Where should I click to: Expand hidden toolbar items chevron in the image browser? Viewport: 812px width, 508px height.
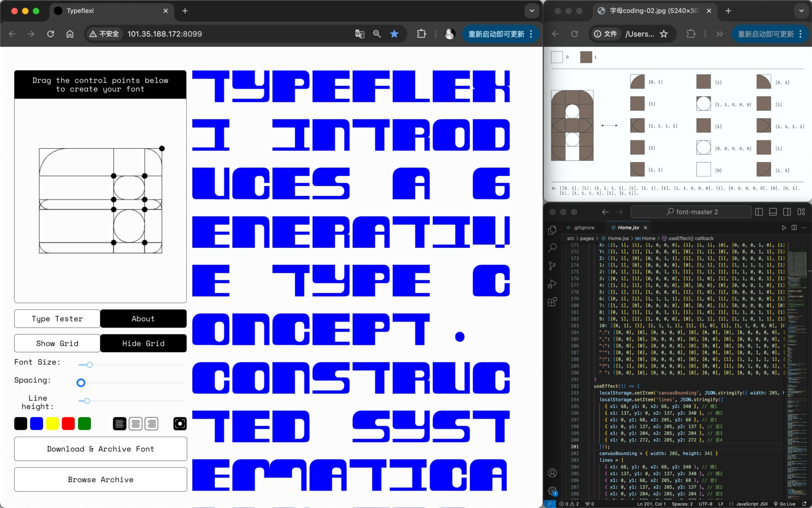click(x=719, y=34)
